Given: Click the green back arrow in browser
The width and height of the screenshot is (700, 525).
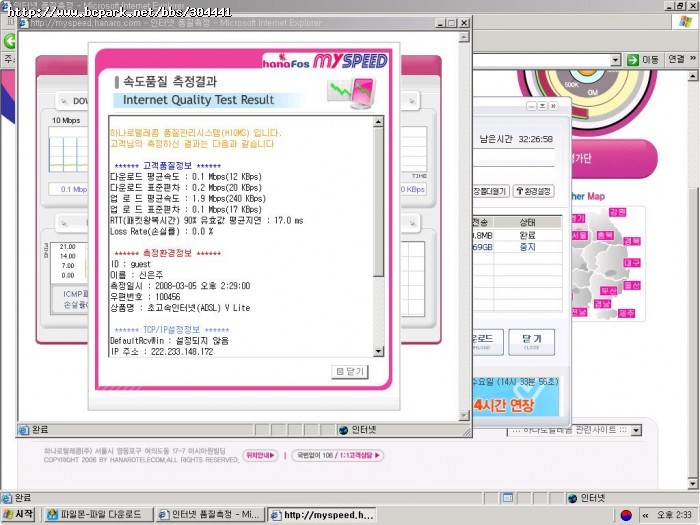Looking at the screenshot, I should (x=9, y=41).
